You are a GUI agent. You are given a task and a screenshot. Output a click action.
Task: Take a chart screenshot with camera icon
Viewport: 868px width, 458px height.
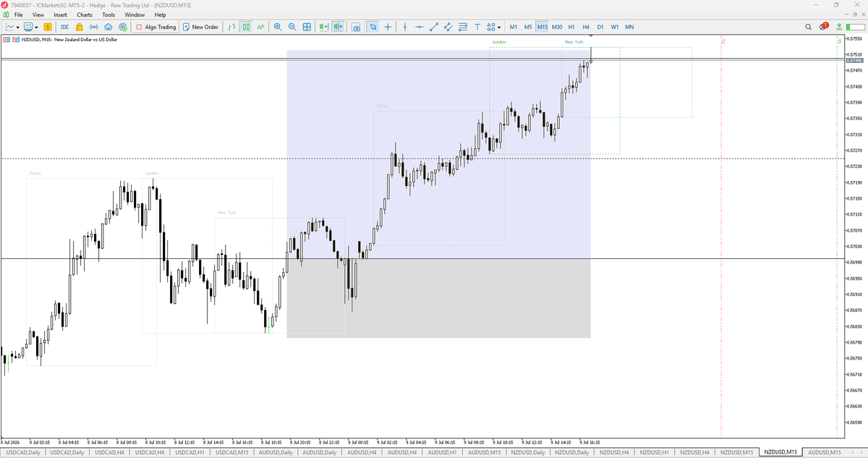(356, 27)
